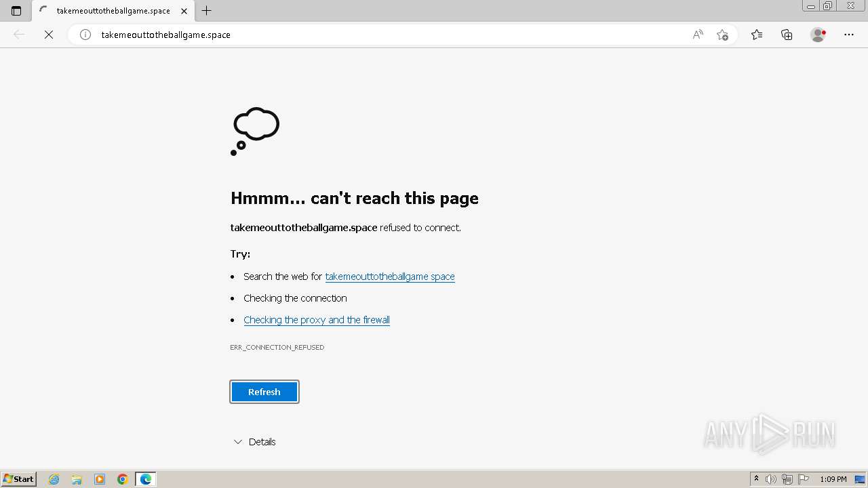Screen dimensions: 868x488
Task: Select the takemeouttotheballgame.space tab
Action: [113, 11]
